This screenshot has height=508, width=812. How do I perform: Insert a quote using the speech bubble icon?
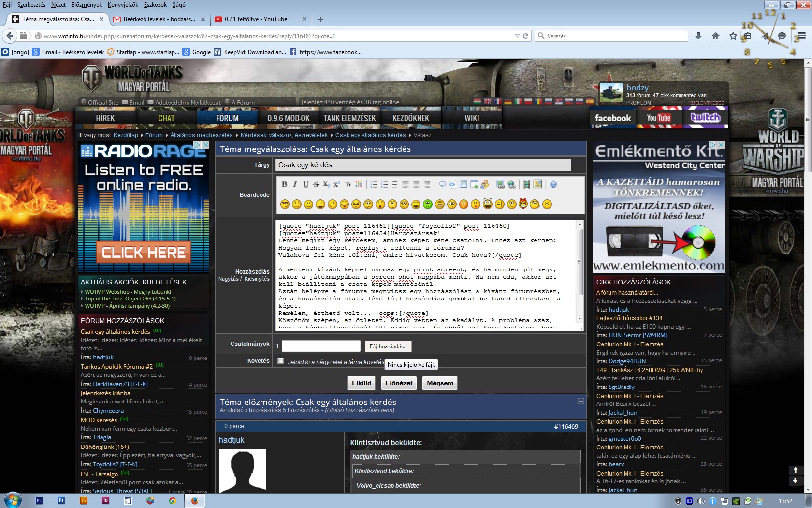[442, 184]
